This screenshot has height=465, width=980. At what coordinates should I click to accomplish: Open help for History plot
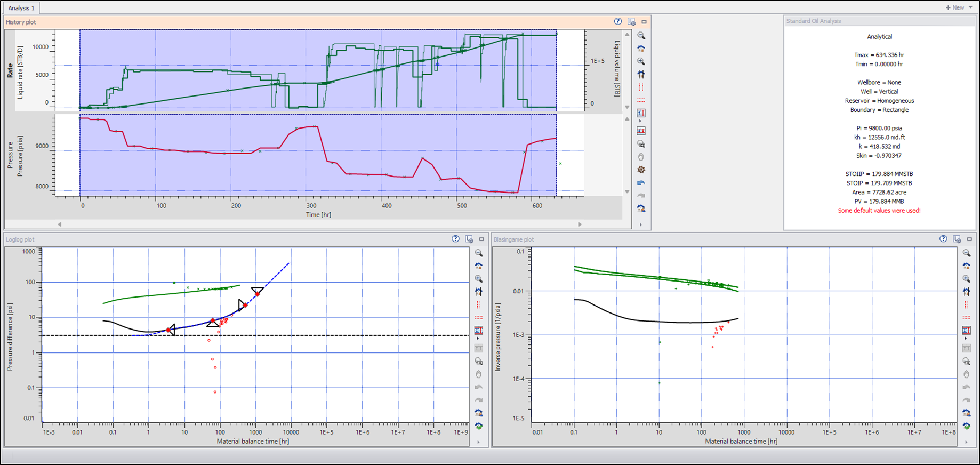tap(618, 22)
